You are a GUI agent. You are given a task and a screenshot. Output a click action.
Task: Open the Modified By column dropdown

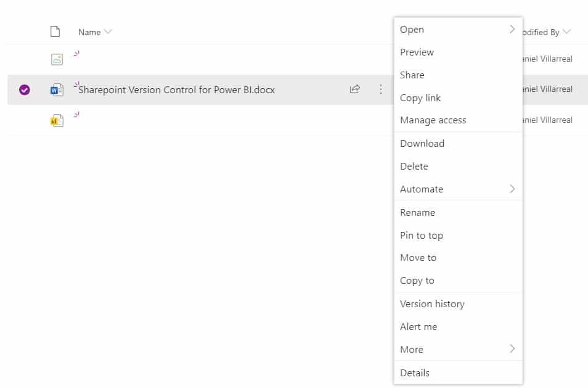click(x=566, y=32)
